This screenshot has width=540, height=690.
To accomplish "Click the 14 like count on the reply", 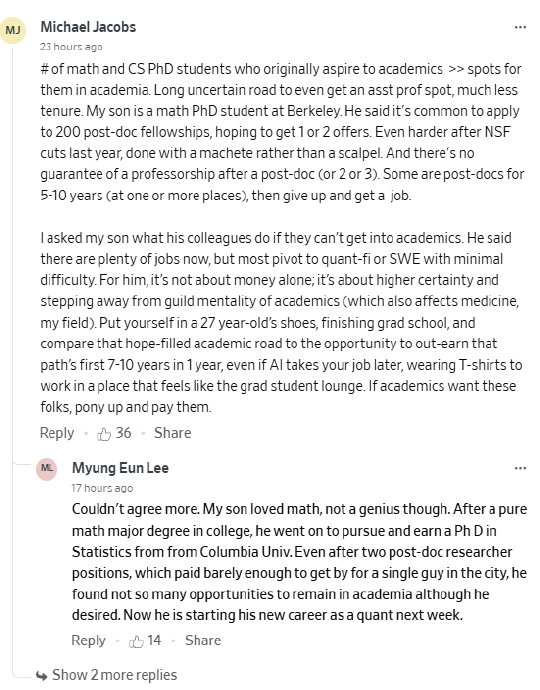I will coord(154,640).
